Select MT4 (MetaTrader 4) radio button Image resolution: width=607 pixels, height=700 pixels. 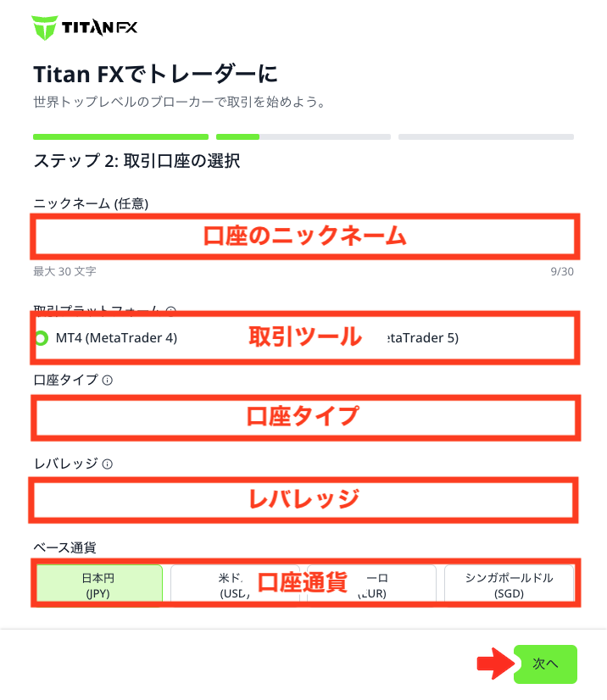coord(41,338)
